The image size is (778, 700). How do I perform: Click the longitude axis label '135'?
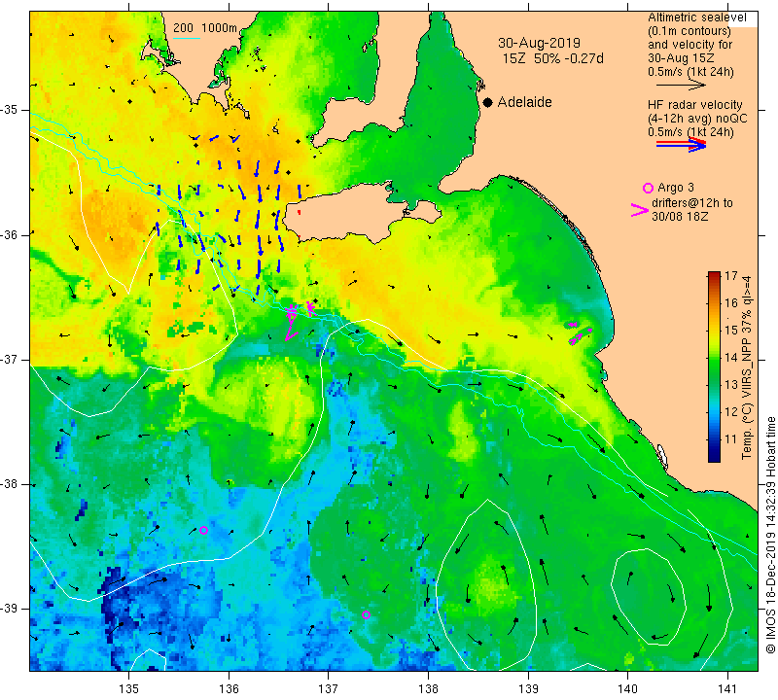tap(129, 689)
